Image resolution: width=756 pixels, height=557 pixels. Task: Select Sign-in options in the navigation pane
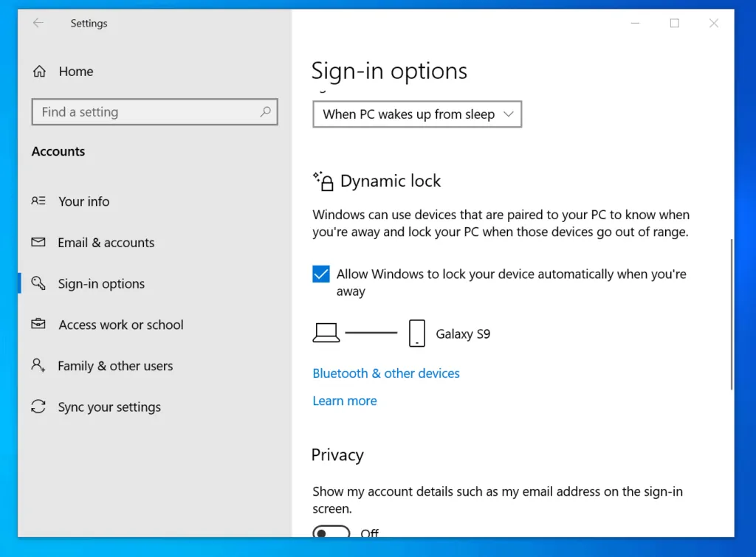(x=102, y=283)
